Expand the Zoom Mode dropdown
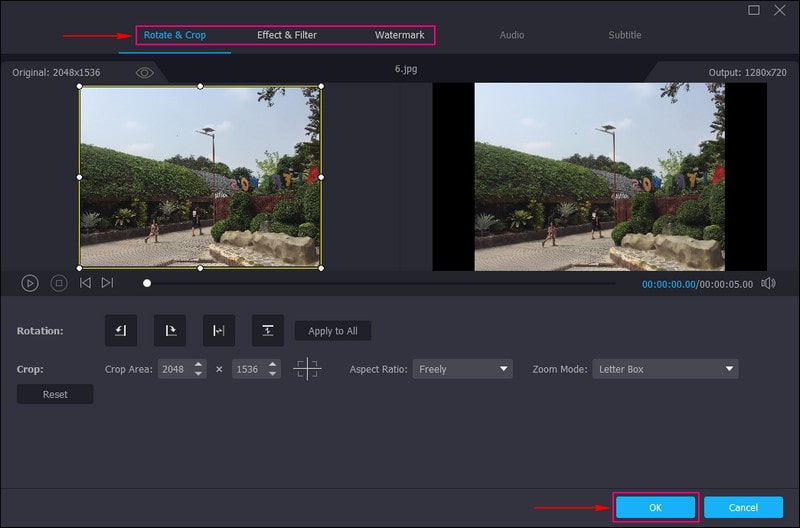Viewport: 800px width, 528px height. 665,369
